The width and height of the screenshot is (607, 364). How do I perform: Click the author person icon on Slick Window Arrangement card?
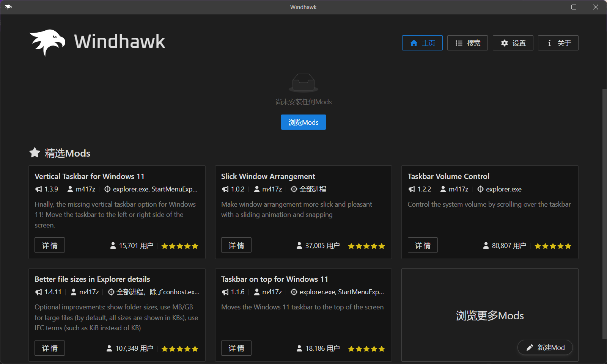[x=257, y=189]
